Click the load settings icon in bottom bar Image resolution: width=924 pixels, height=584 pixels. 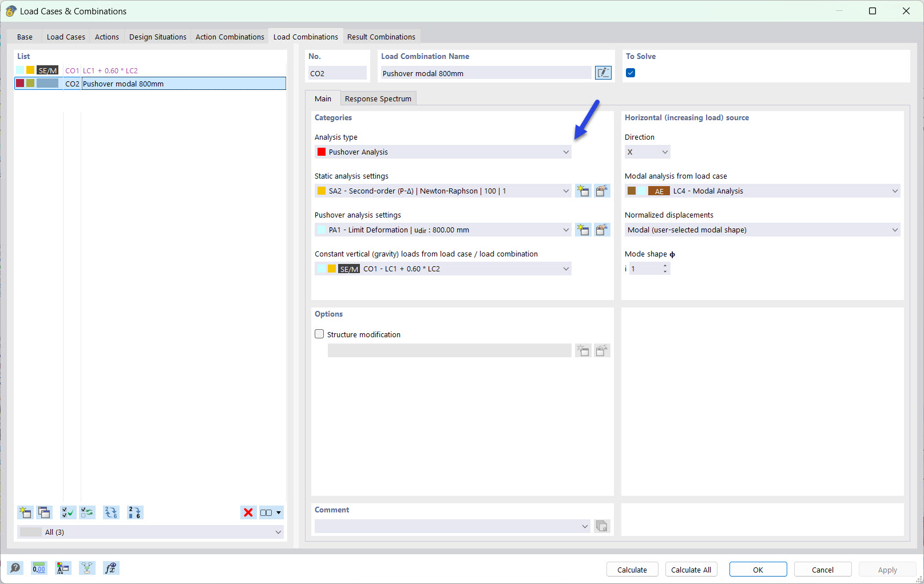(63, 568)
